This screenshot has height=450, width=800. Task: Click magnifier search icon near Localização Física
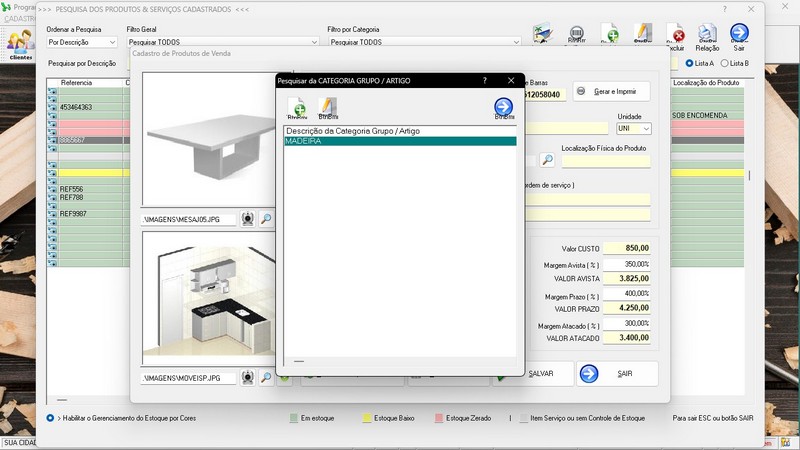click(x=547, y=160)
